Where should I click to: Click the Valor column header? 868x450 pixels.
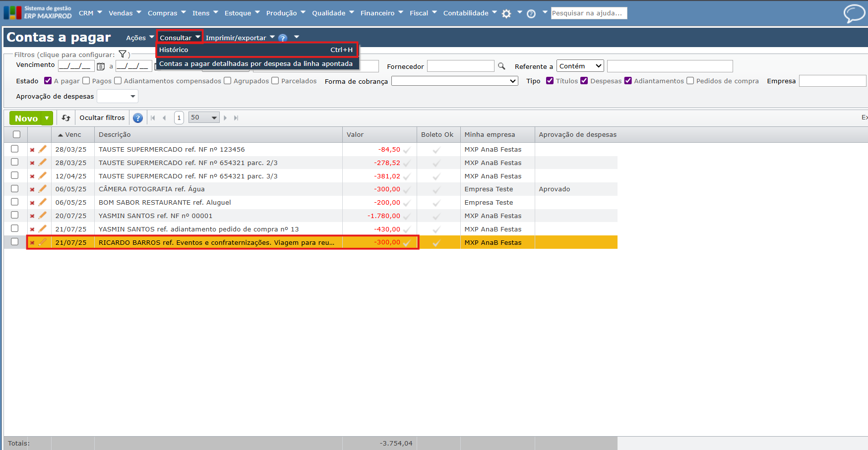[x=379, y=135]
